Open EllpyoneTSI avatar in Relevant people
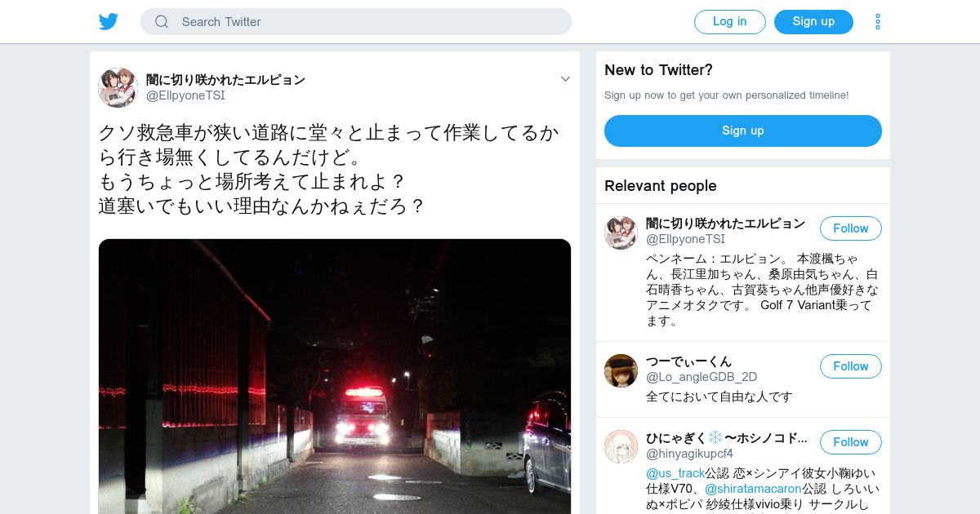This screenshot has width=980, height=514. tap(621, 233)
